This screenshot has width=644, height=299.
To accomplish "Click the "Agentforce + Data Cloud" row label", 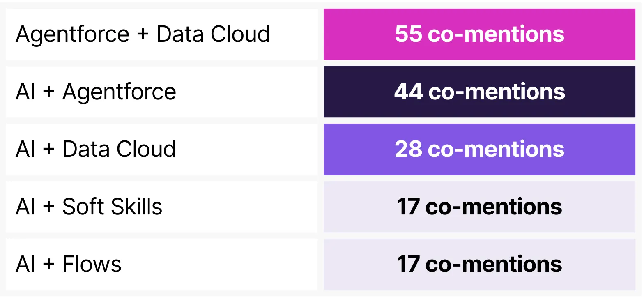I will (x=143, y=34).
